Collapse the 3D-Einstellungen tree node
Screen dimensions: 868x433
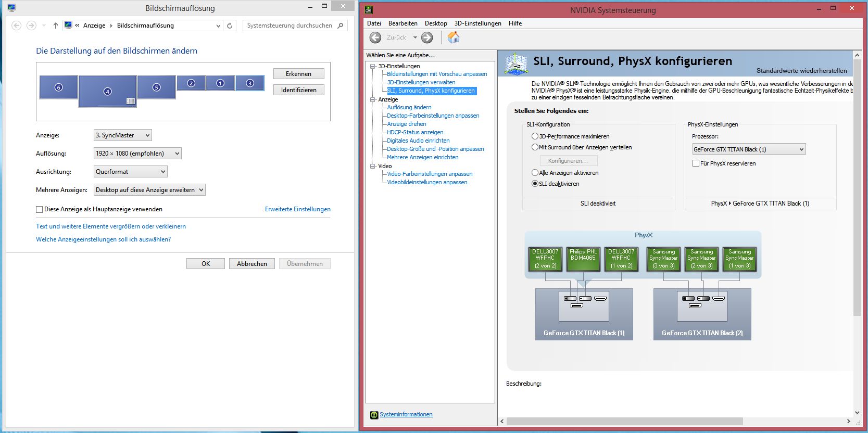(373, 66)
